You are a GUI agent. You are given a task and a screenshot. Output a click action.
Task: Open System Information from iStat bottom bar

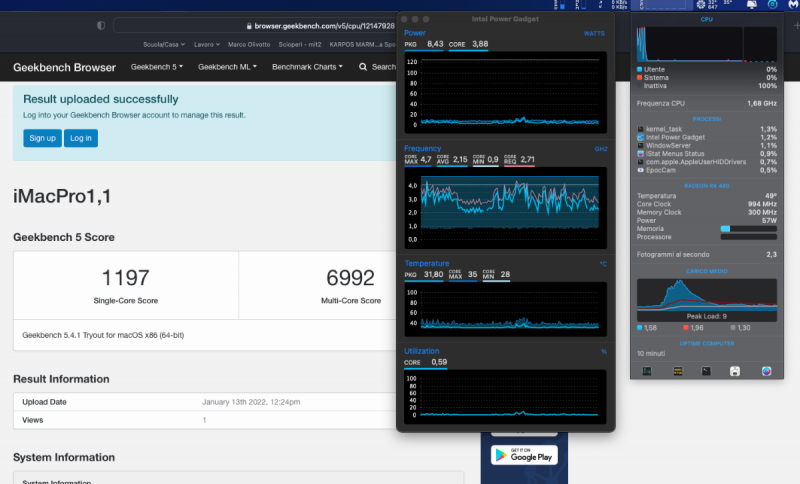(736, 371)
